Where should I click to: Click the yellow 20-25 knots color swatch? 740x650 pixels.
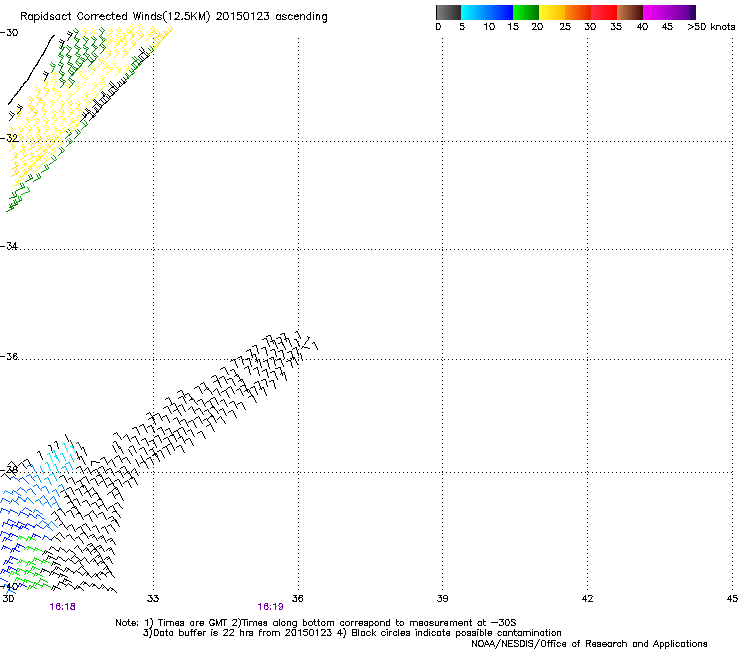tap(552, 12)
